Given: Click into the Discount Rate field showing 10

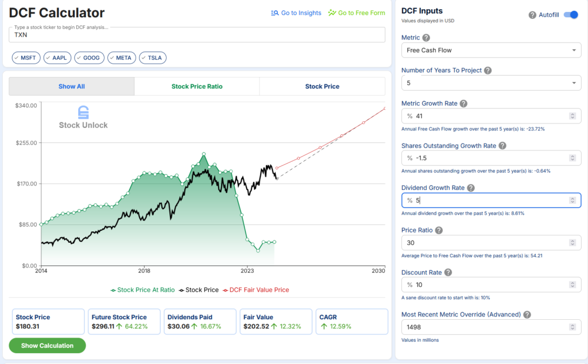Looking at the screenshot, I should (492, 285).
